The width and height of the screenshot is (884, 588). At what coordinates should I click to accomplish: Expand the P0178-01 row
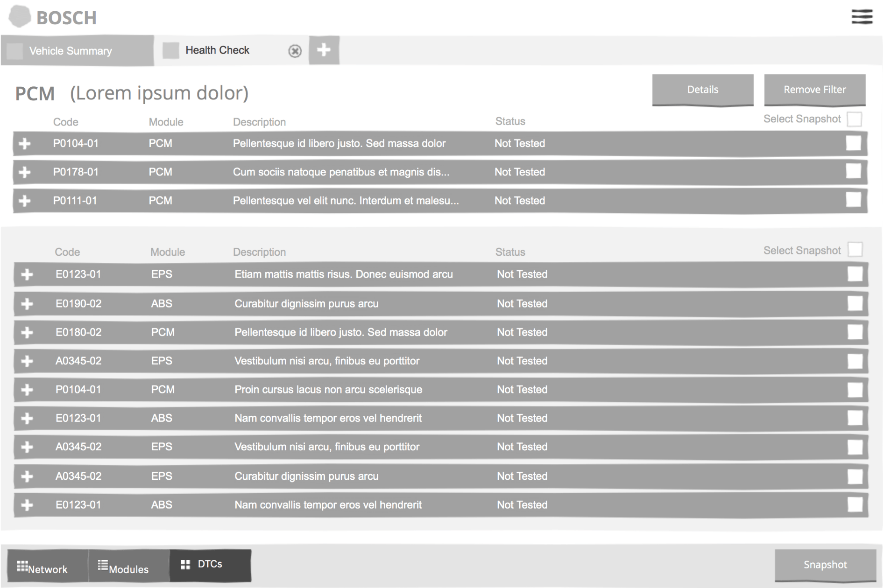[x=25, y=172]
